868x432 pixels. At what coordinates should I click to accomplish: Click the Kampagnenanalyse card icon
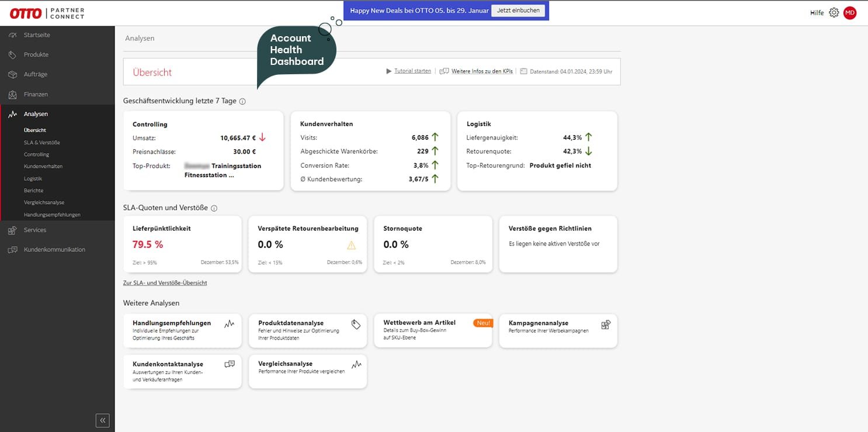pyautogui.click(x=606, y=324)
